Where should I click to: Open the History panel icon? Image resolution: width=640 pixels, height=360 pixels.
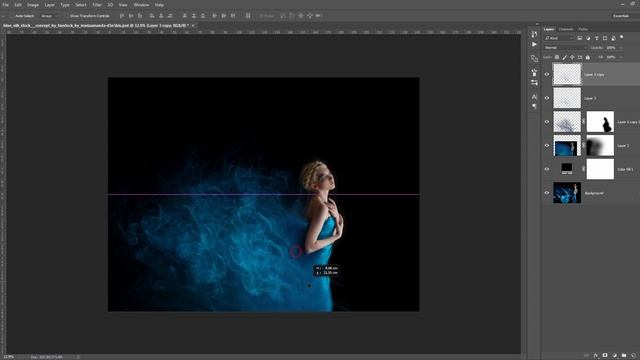click(x=534, y=34)
